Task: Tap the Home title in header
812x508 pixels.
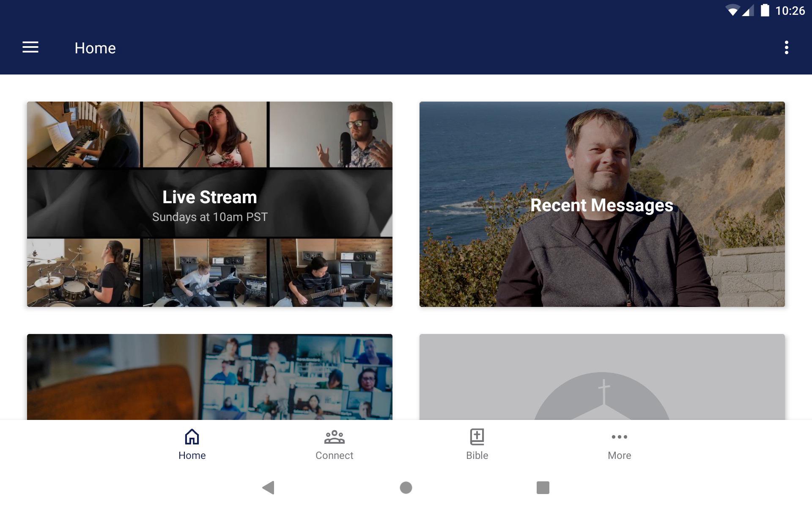Action: (95, 48)
